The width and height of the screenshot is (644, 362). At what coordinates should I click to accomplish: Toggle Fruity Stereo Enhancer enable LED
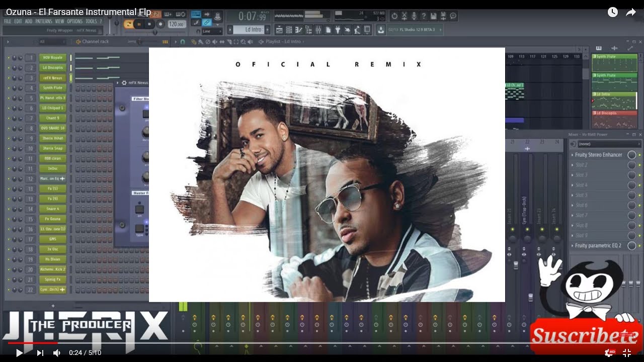639,155
